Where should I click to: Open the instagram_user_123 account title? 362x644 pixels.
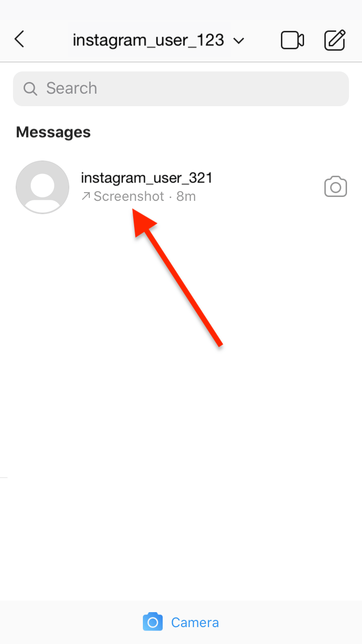tap(148, 40)
